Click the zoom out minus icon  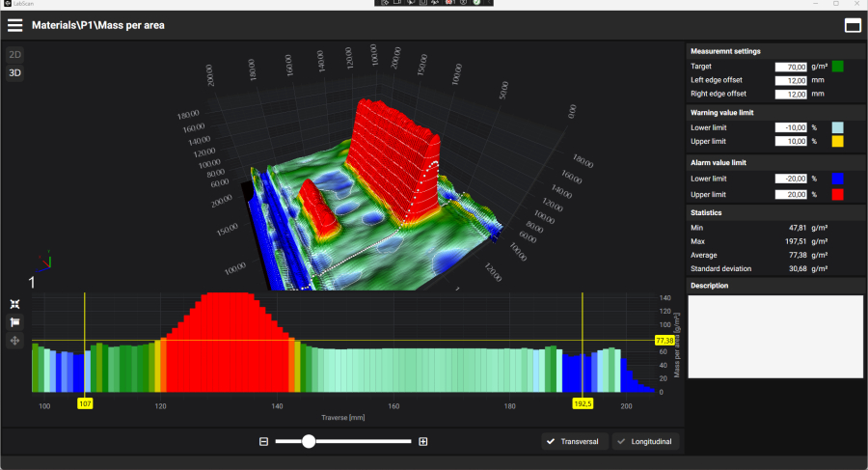pyautogui.click(x=263, y=441)
